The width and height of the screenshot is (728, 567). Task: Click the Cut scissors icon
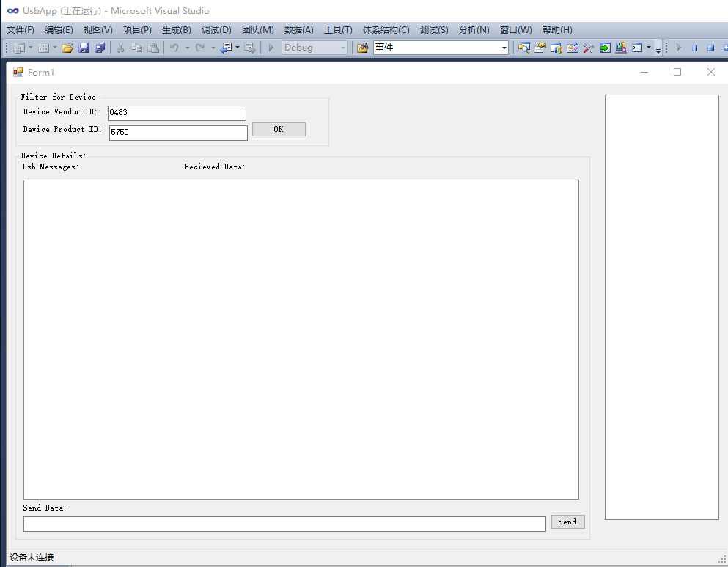tap(120, 48)
